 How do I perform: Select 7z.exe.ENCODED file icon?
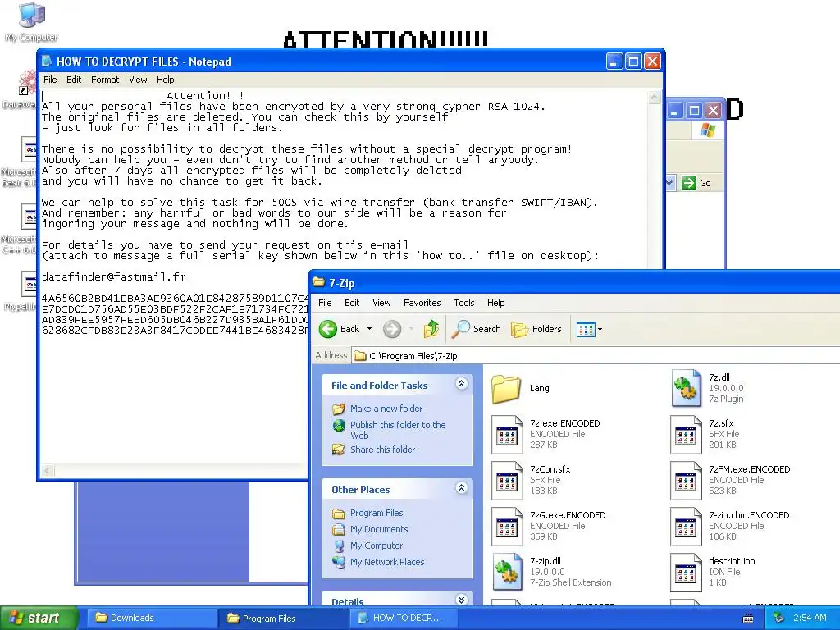pos(507,435)
